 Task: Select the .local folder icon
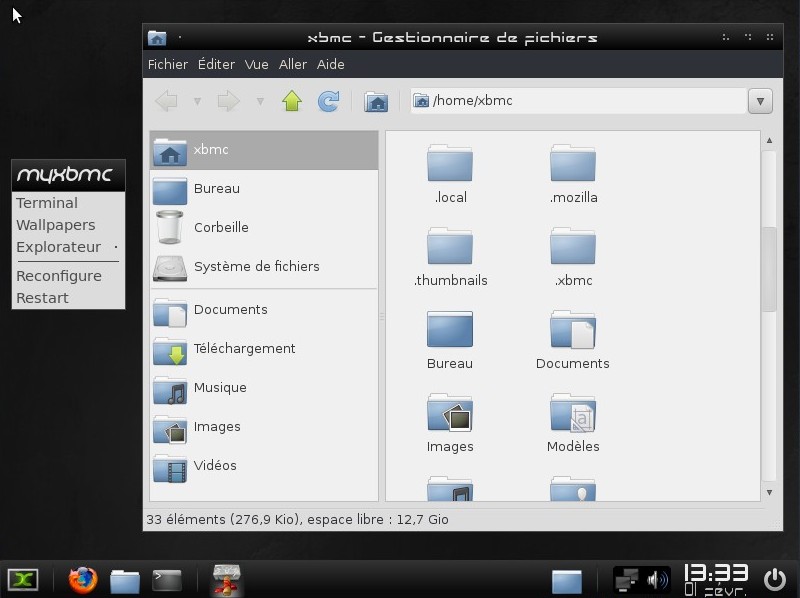(x=449, y=164)
